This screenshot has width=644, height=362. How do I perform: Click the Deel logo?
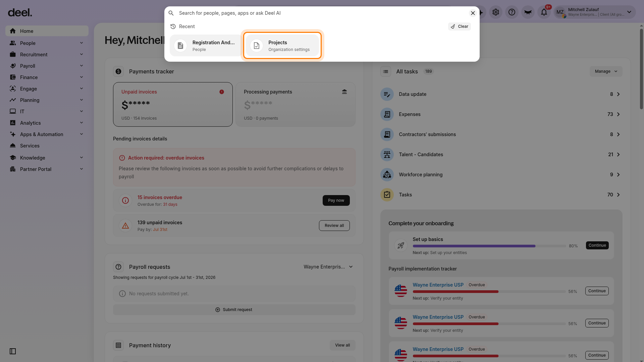click(x=20, y=13)
